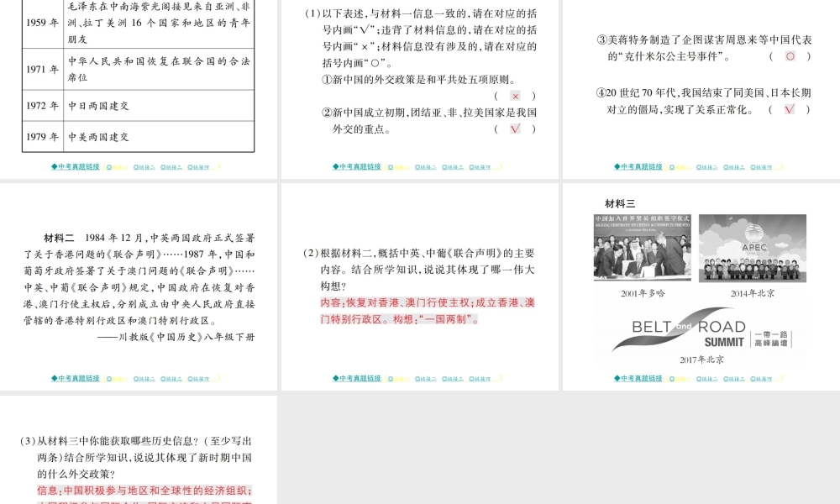
Task: Click the × answer mark for statement ①
Action: pyautogui.click(x=515, y=97)
